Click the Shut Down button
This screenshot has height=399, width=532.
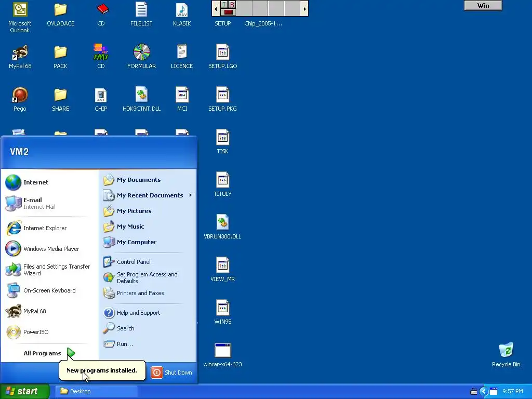point(172,373)
